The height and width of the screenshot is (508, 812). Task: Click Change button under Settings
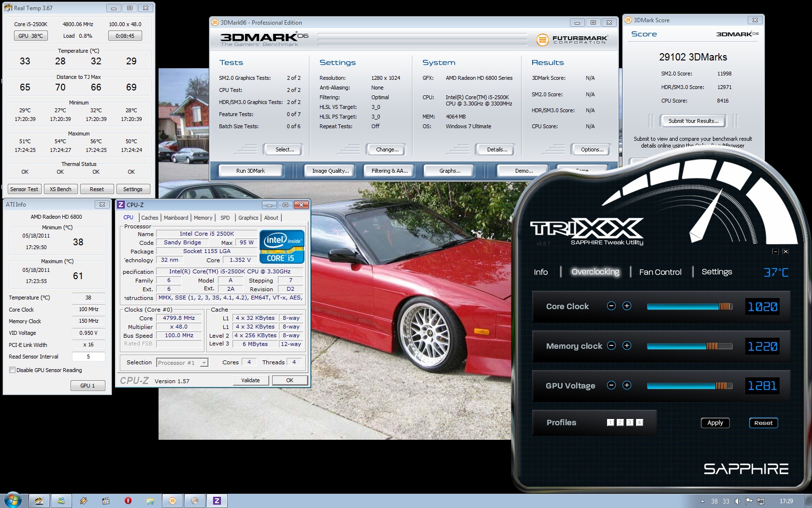pyautogui.click(x=387, y=149)
